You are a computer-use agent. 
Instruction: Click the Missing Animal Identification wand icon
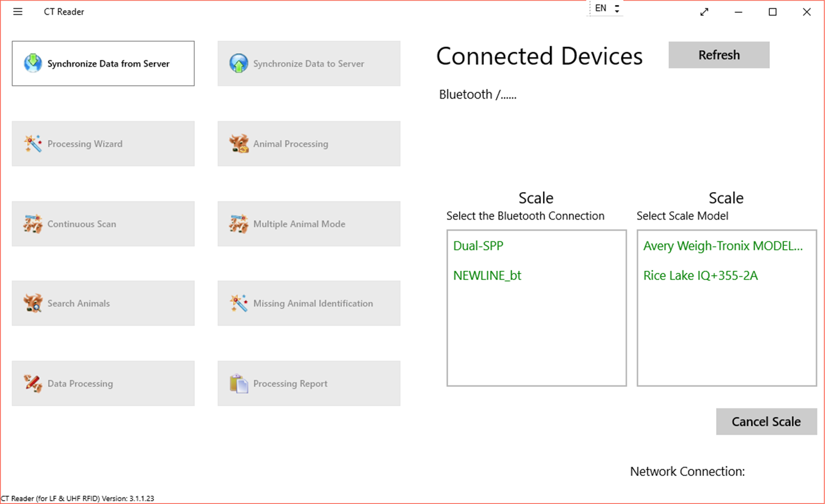238,303
